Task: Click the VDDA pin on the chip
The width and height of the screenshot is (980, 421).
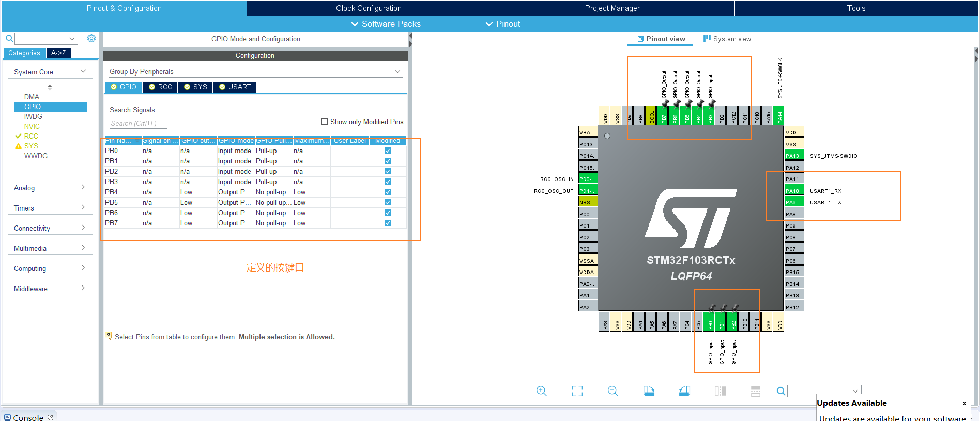Action: [588, 272]
